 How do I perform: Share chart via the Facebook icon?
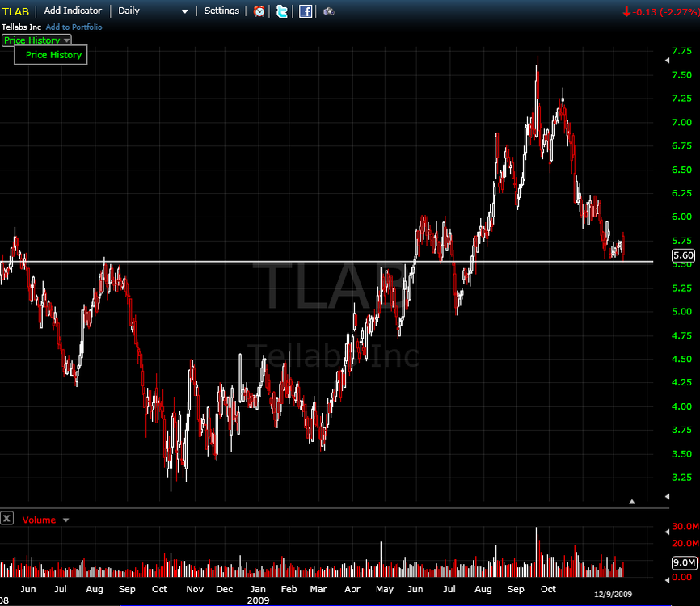(306, 11)
